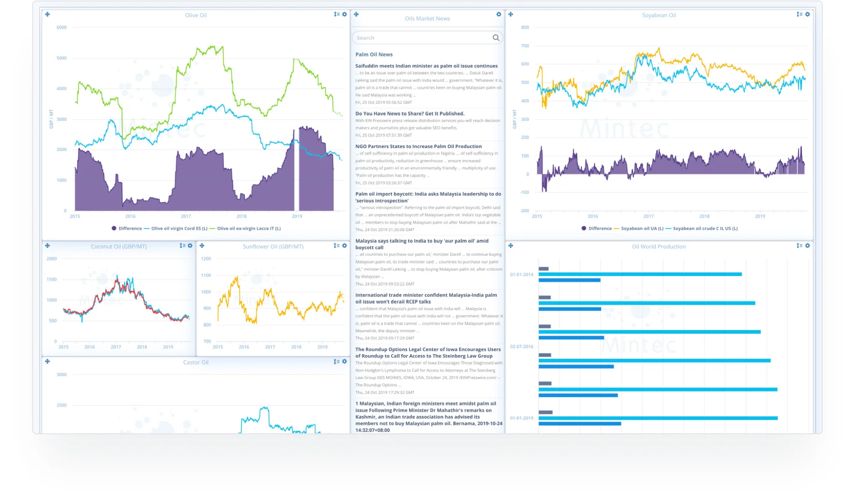Open Malaysia says talking to India headline

point(422,244)
